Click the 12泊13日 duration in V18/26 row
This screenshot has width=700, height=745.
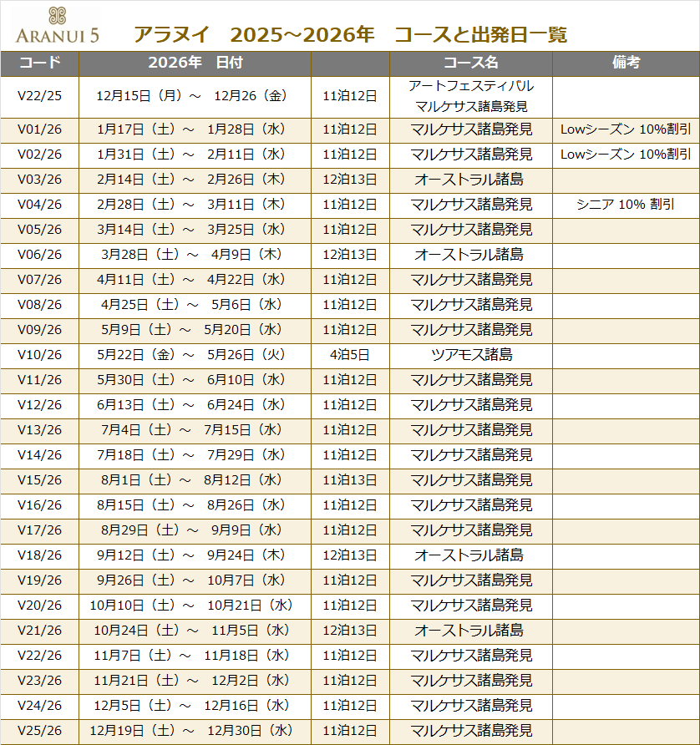[350, 555]
